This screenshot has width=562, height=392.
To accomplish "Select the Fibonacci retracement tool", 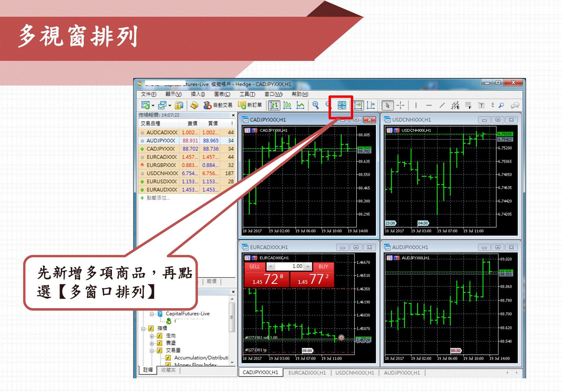I will [468, 105].
